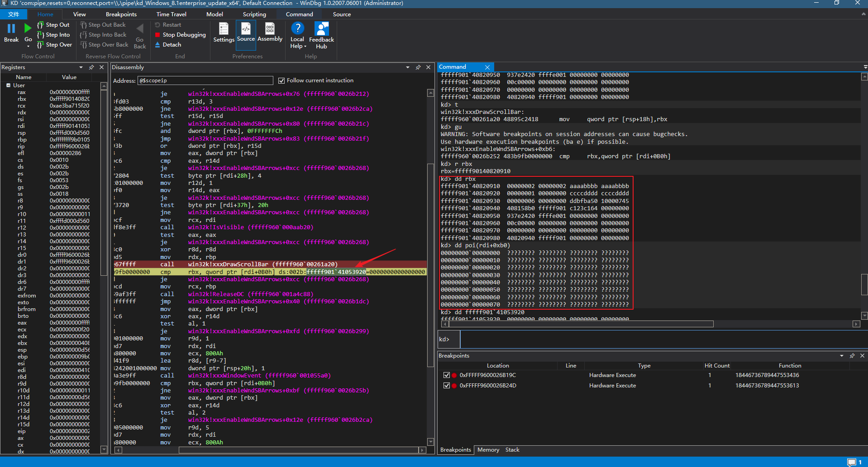This screenshot has width=868, height=467.
Task: Pin the Disassembly panel
Action: pos(418,67)
